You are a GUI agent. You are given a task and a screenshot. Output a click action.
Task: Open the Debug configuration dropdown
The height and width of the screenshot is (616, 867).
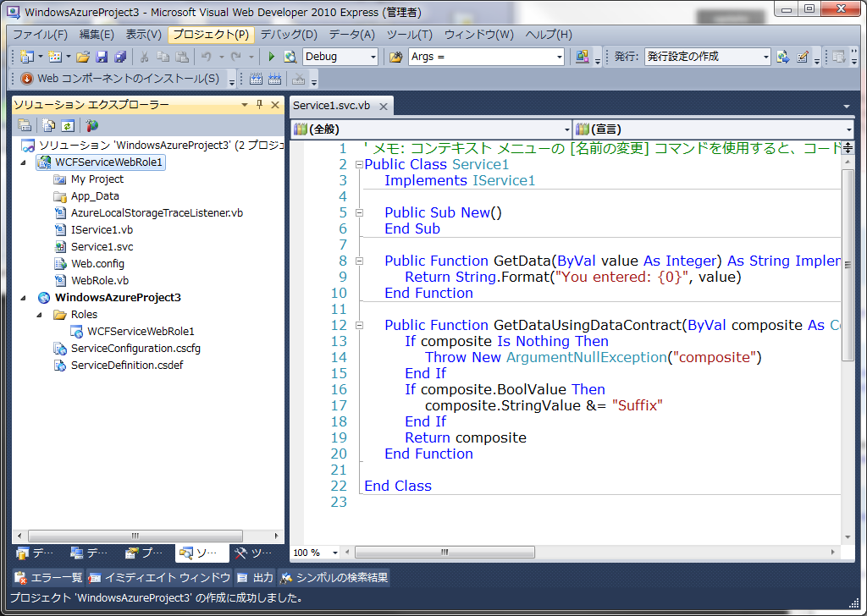pyautogui.click(x=373, y=57)
